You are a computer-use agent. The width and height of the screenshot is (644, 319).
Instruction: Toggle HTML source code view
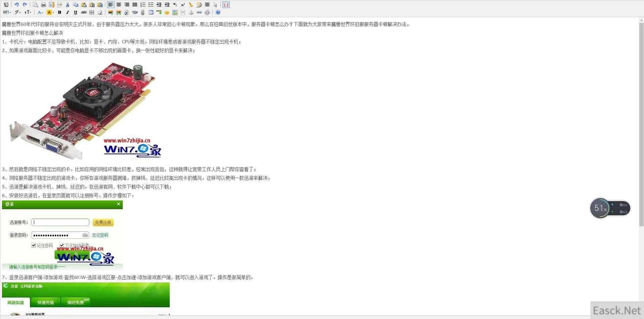coord(6,5)
